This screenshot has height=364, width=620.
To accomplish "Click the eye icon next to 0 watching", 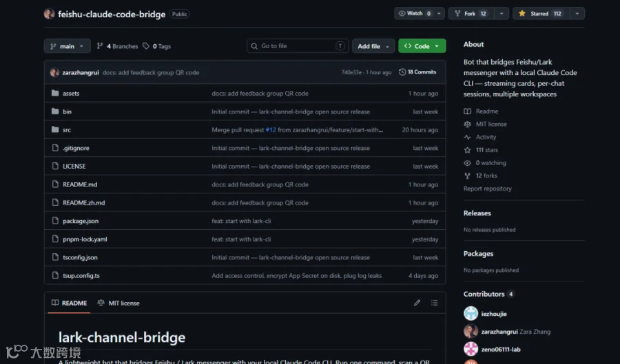I will pyautogui.click(x=467, y=162).
